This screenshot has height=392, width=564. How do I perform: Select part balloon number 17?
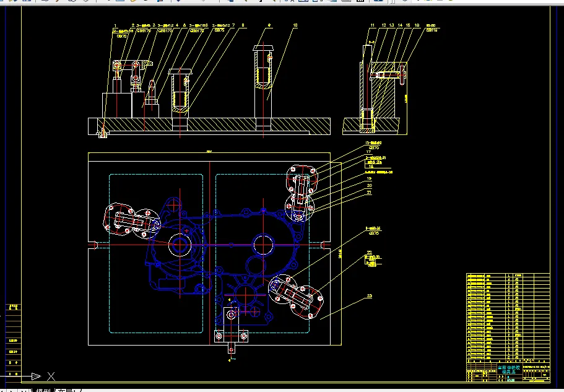(x=368, y=152)
